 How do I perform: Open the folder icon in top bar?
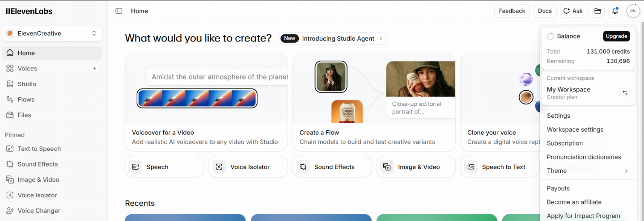[597, 11]
